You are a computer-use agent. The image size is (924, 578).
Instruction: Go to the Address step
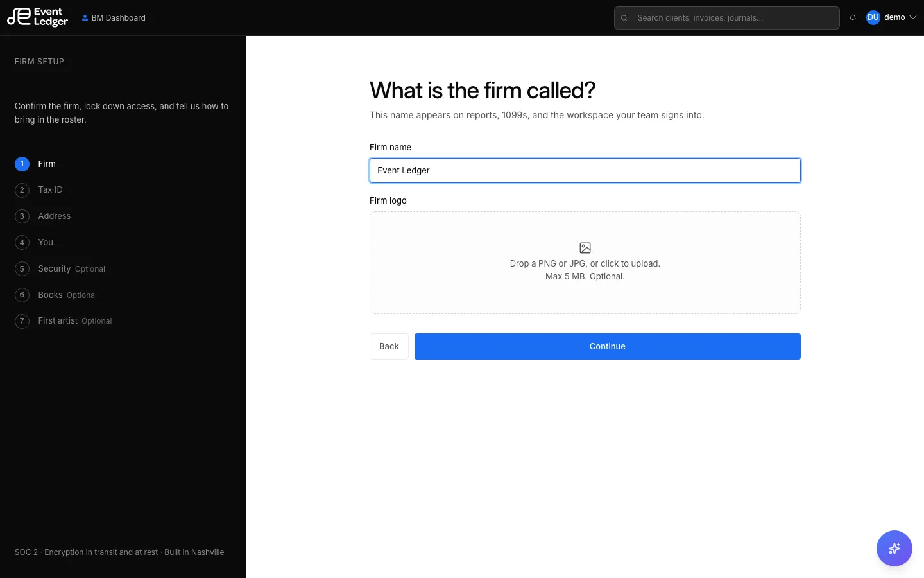pos(55,216)
